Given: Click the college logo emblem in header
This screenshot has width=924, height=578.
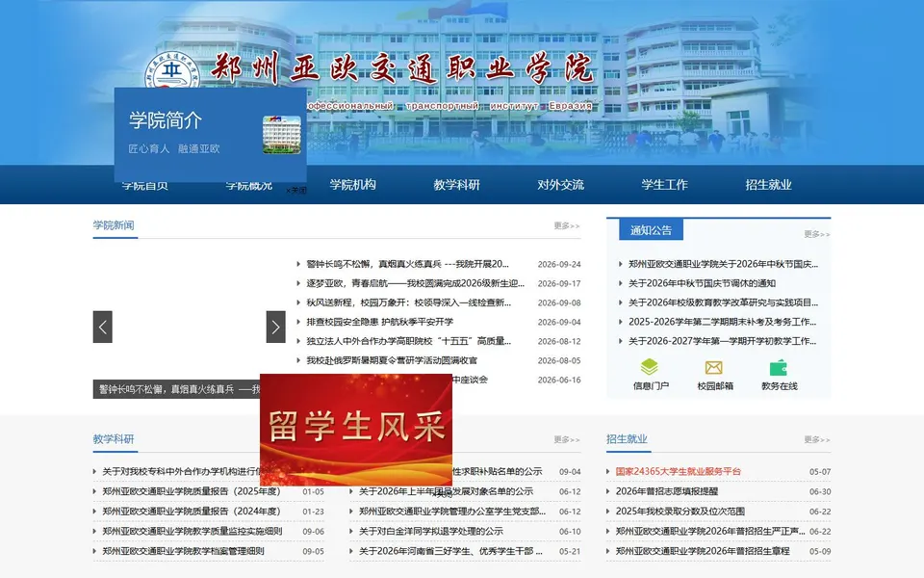Looking at the screenshot, I should (172, 70).
